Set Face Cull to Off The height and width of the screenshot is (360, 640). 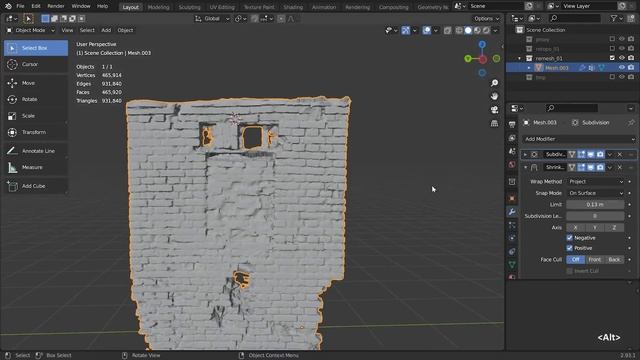click(576, 260)
